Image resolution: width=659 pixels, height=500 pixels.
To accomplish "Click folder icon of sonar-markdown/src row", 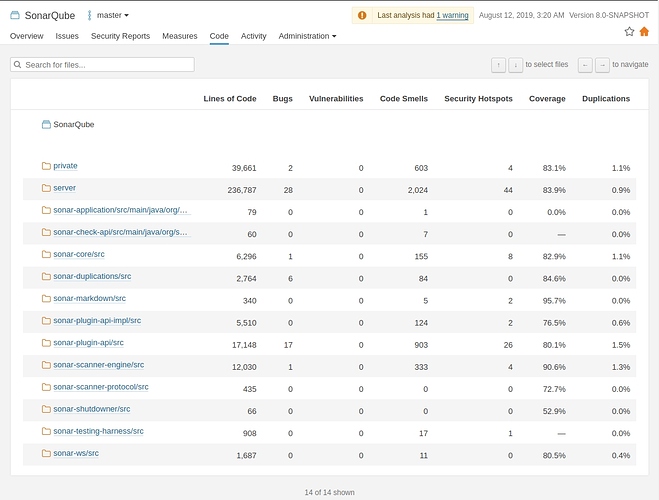I will click(x=46, y=298).
